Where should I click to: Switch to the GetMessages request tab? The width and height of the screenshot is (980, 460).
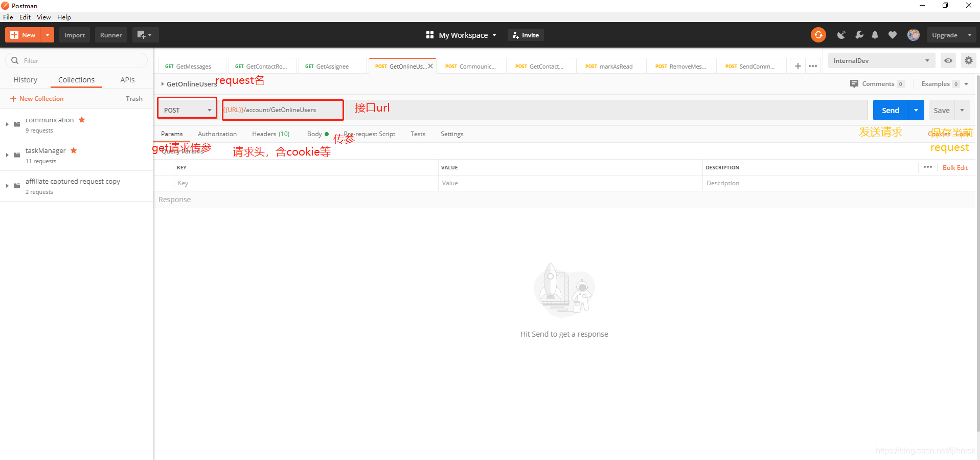click(x=192, y=66)
